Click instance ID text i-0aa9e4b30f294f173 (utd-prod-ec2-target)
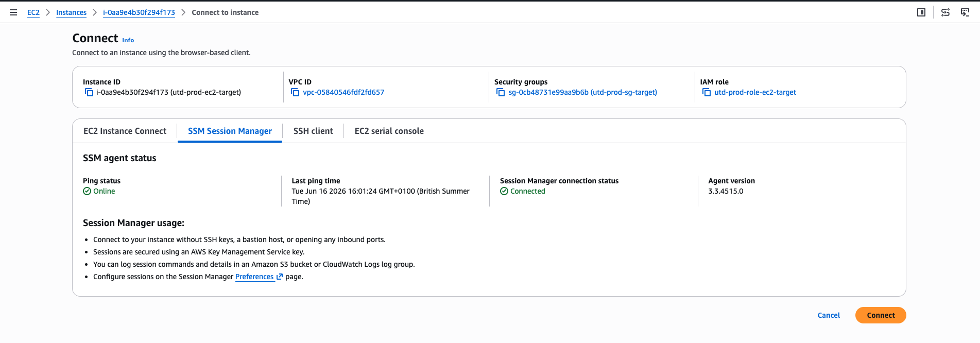 pyautogui.click(x=168, y=92)
